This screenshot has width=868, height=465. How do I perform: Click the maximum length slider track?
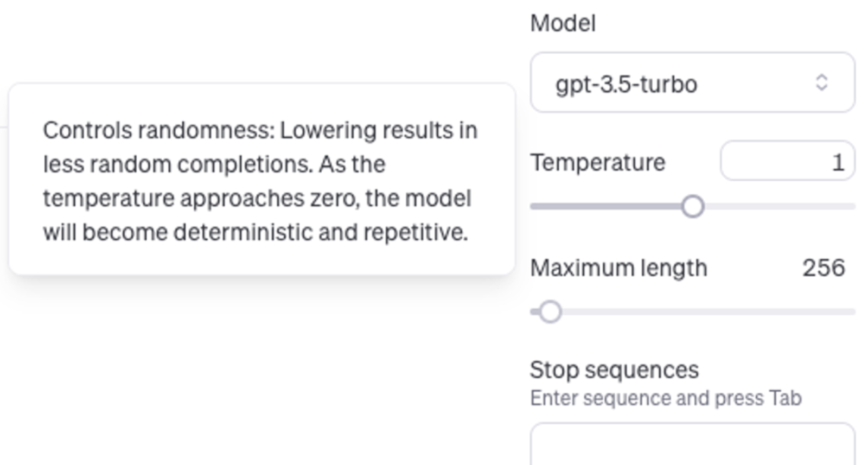pos(705,311)
